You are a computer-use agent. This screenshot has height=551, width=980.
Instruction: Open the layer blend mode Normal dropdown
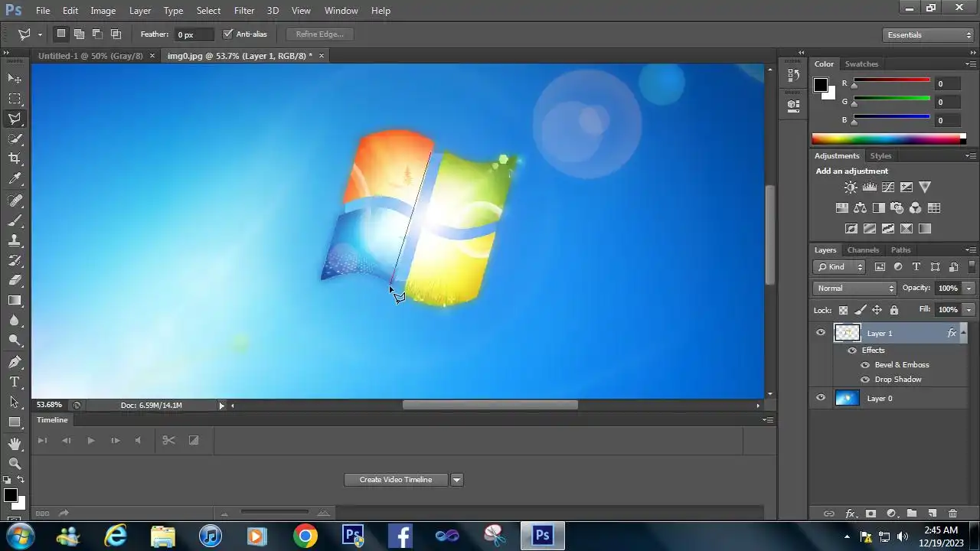(854, 288)
